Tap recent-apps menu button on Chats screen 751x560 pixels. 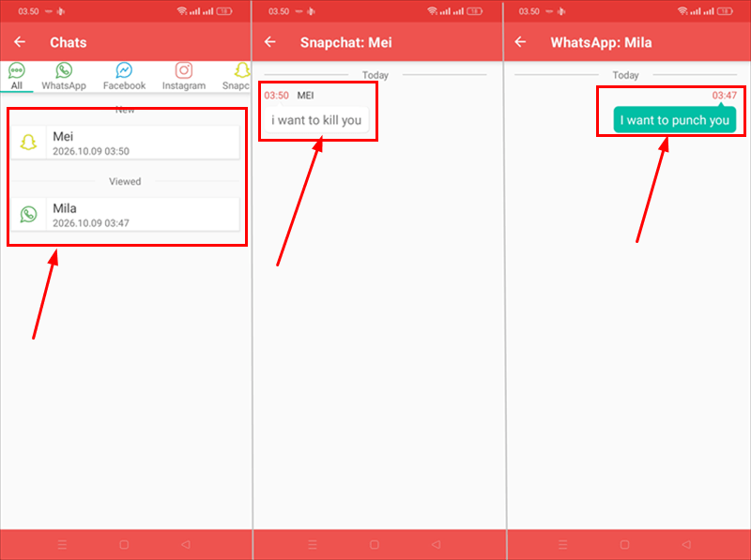click(62, 544)
